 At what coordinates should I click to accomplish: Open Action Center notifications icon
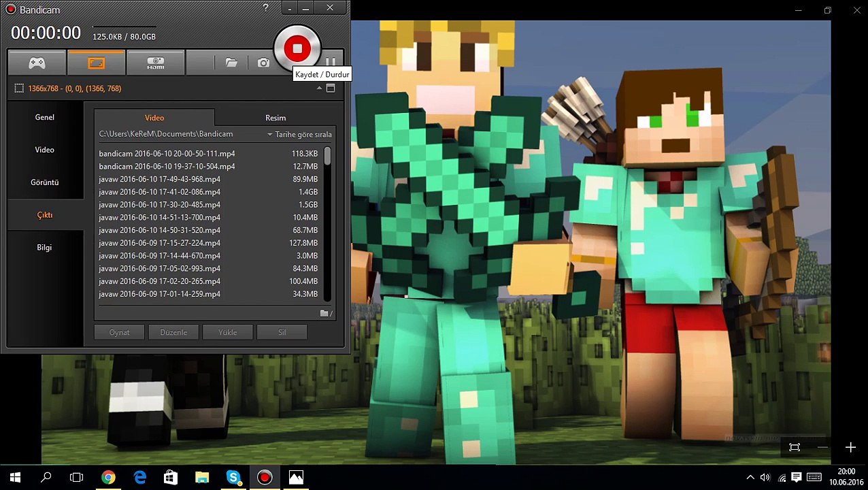pyautogui.click(x=797, y=478)
